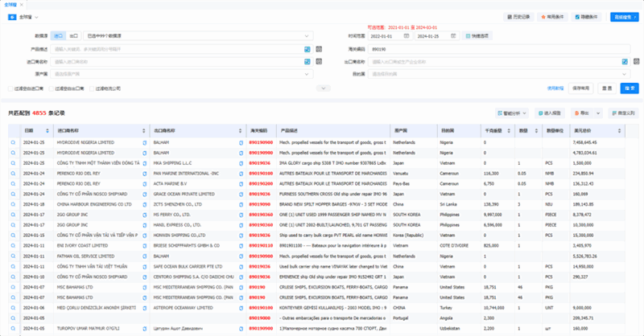The height and width of the screenshot is (336, 644).
Task: Click the 重置 reset button
Action: click(x=606, y=88)
